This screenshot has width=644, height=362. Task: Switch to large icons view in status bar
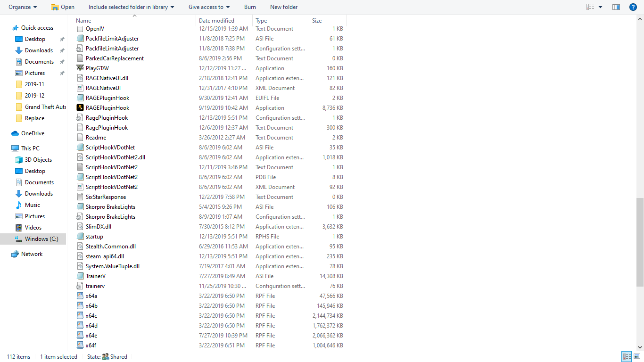(637, 357)
